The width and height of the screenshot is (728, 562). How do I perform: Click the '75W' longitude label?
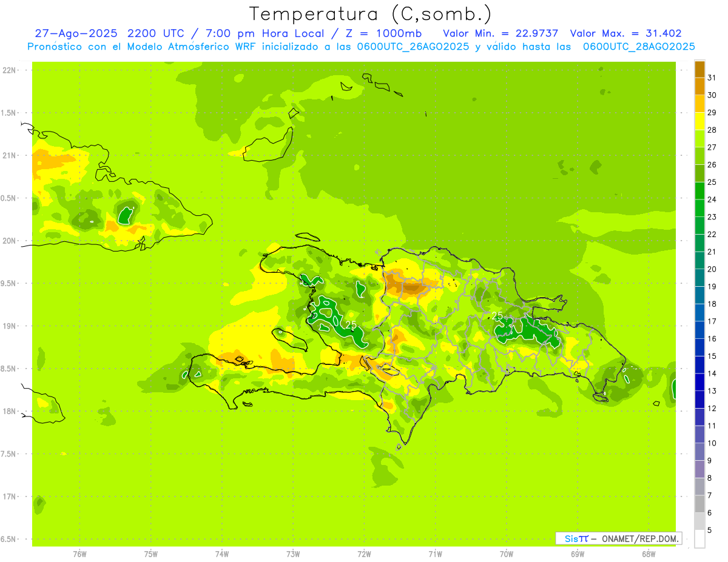151,554
